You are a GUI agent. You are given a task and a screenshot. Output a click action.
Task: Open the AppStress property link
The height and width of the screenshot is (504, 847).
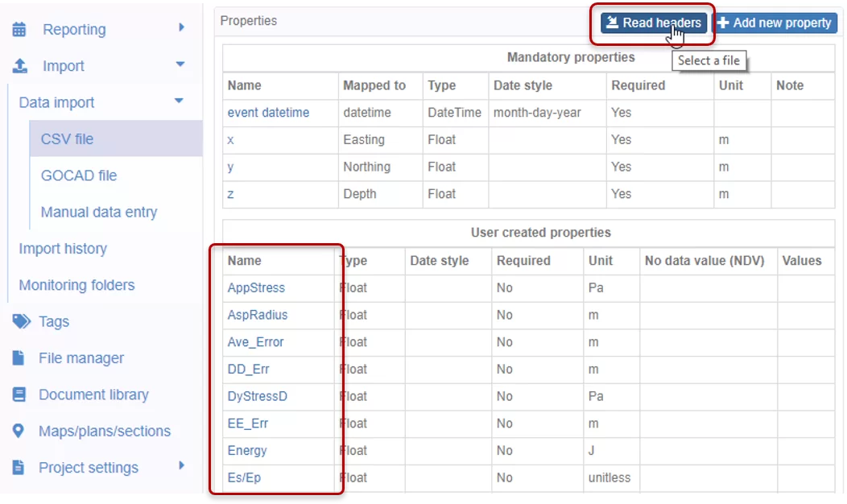point(256,288)
